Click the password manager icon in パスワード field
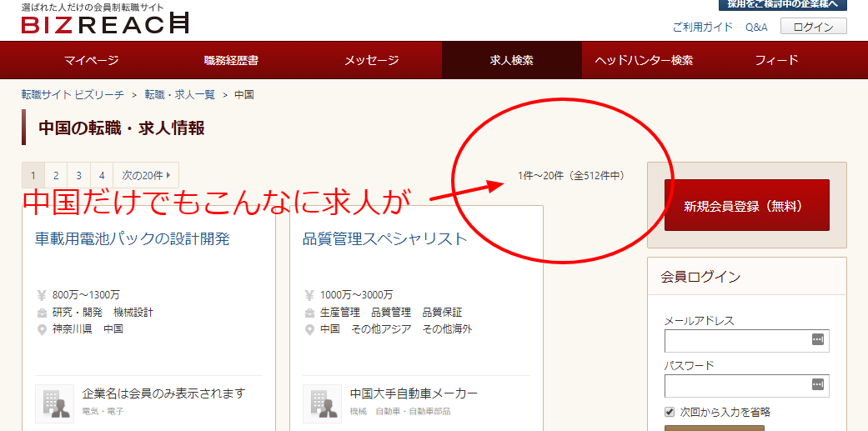868x431 pixels. [817, 385]
